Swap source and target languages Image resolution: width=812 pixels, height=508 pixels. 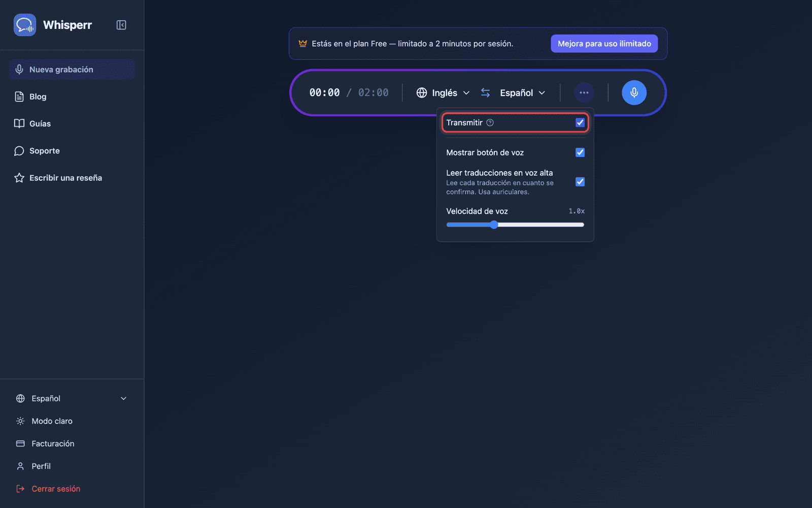486,92
